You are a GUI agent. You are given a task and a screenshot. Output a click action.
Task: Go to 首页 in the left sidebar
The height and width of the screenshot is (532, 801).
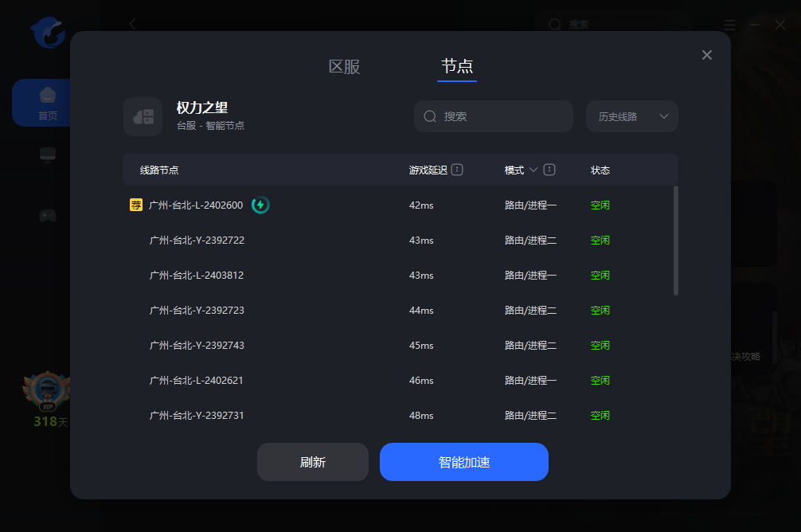[x=48, y=103]
